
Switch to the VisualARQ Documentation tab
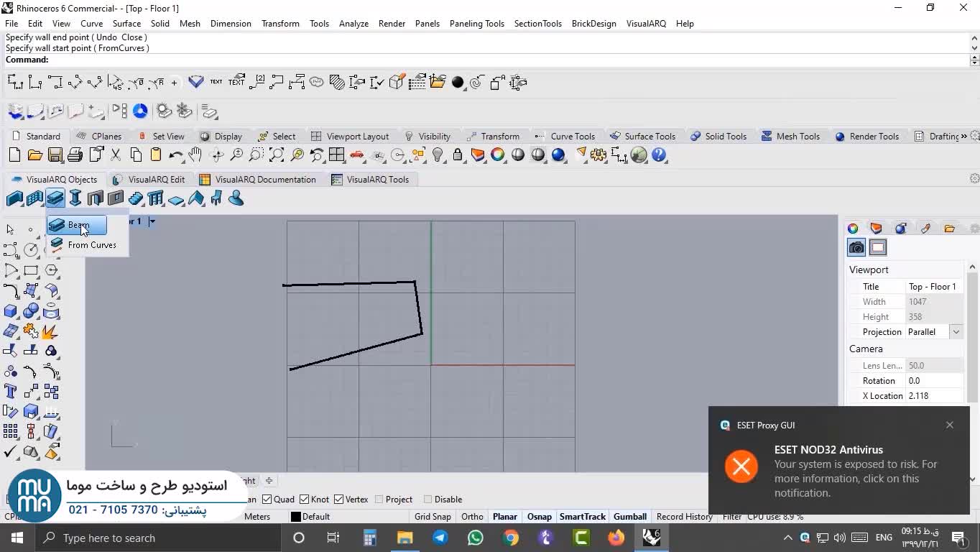click(257, 180)
